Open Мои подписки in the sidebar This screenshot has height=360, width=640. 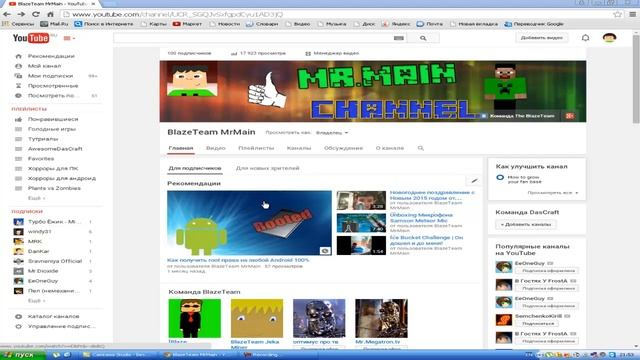(x=50, y=76)
